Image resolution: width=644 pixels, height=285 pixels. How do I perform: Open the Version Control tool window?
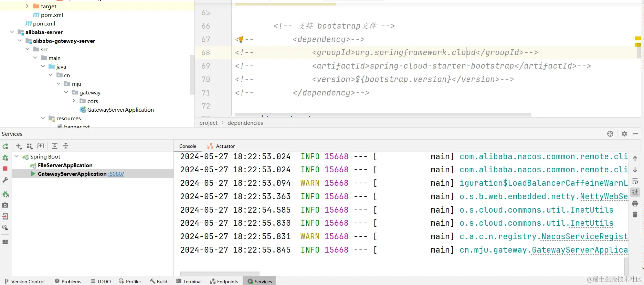(x=24, y=281)
